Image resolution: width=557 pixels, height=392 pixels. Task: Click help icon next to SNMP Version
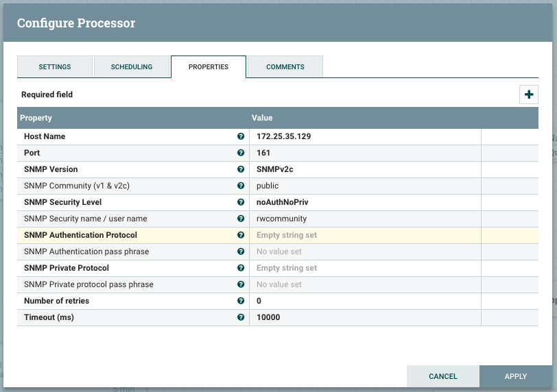click(x=241, y=169)
